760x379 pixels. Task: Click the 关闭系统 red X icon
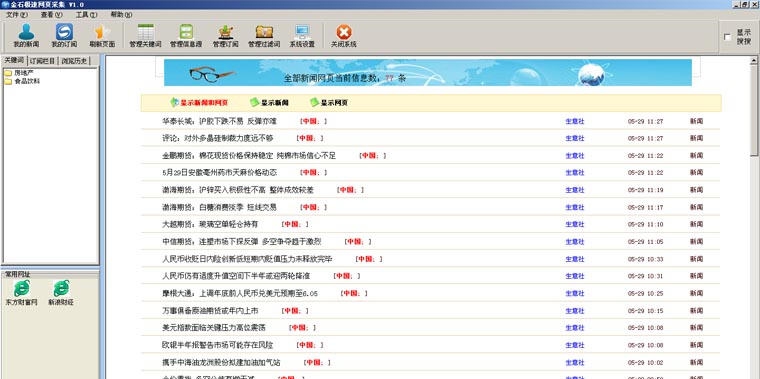point(344,32)
